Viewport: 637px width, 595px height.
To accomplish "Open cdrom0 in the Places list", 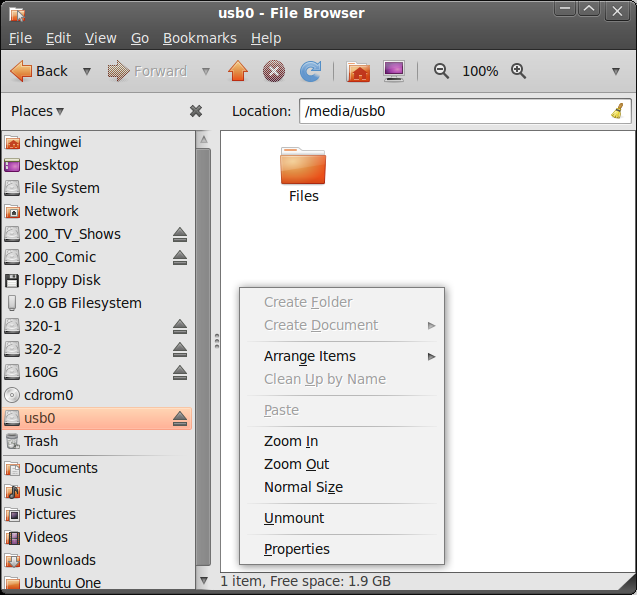I will point(98,395).
